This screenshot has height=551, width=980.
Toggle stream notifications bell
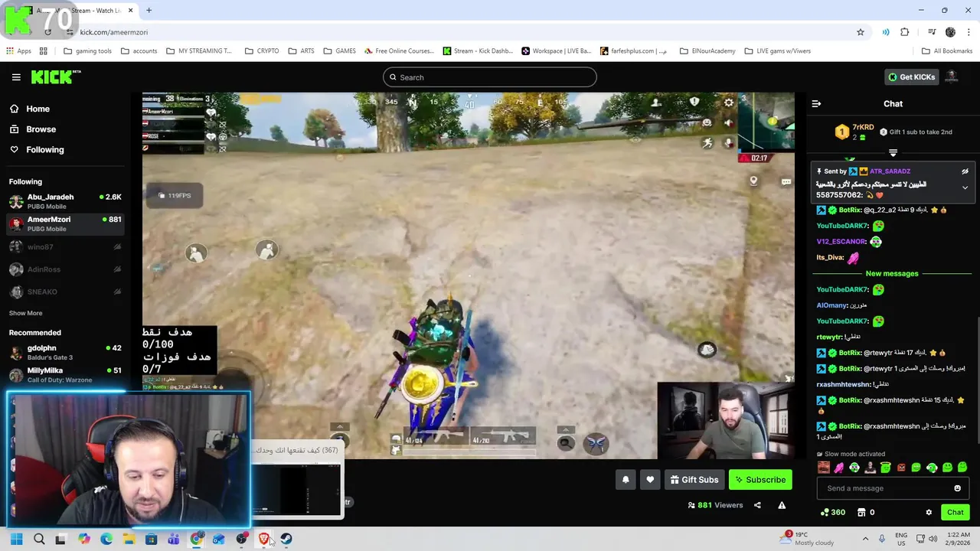tap(626, 480)
